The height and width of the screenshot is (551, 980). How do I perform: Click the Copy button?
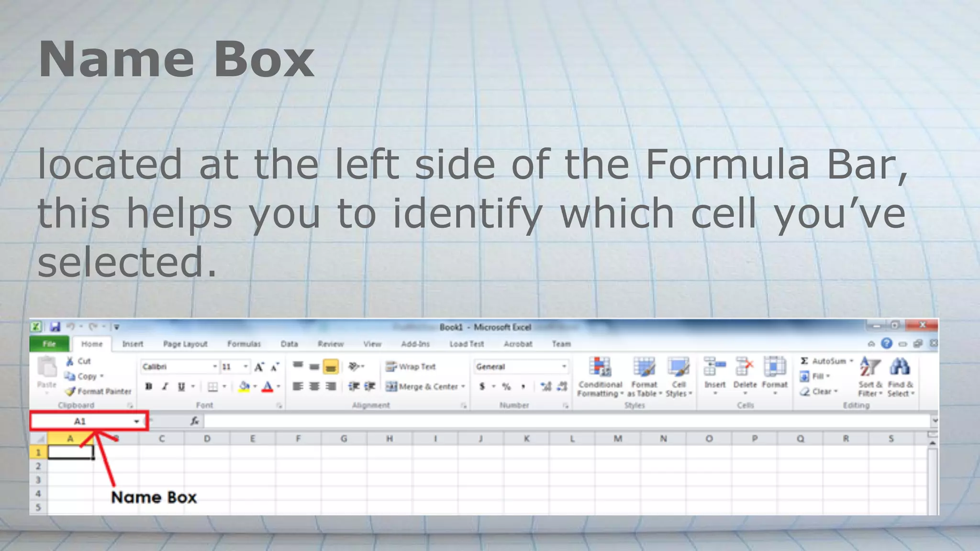83,376
